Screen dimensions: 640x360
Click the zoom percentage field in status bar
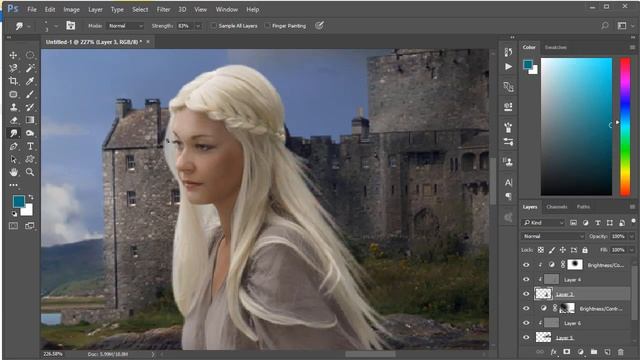coord(53,354)
